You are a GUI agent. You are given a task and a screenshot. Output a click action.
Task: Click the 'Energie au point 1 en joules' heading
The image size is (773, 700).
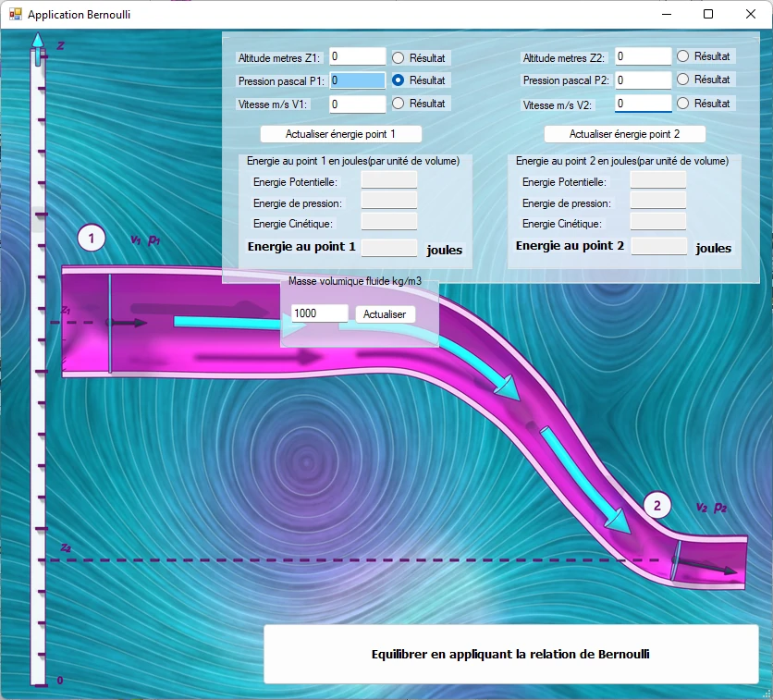click(353, 161)
